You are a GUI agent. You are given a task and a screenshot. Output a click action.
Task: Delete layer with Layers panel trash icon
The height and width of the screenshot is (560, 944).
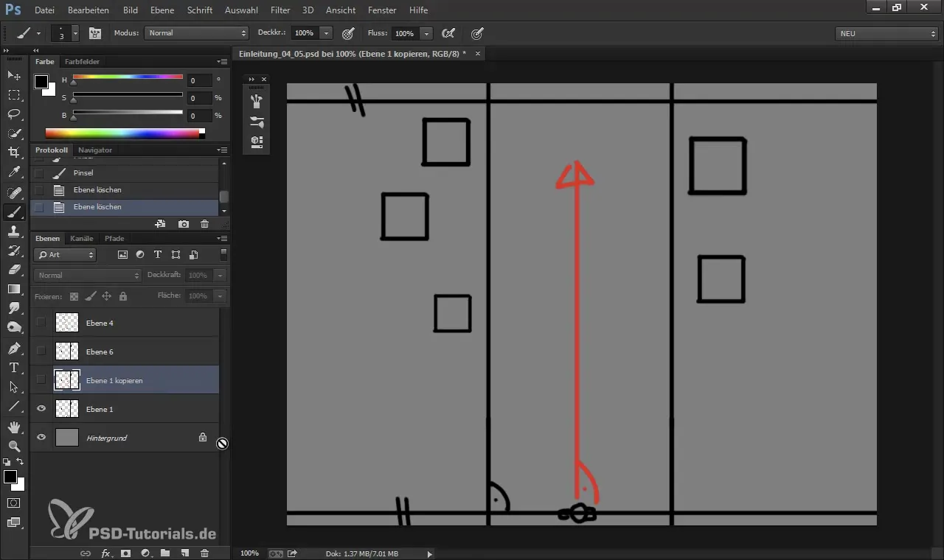204,553
